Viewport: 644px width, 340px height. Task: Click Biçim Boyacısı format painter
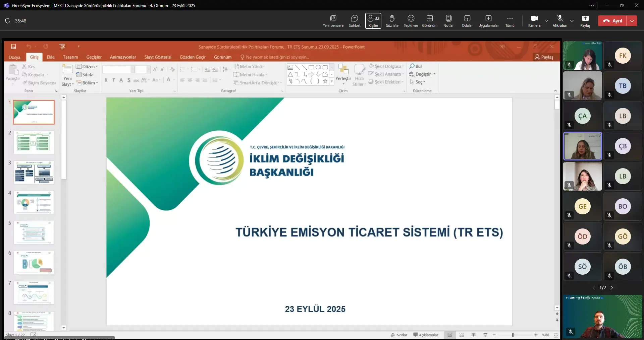[x=39, y=83]
